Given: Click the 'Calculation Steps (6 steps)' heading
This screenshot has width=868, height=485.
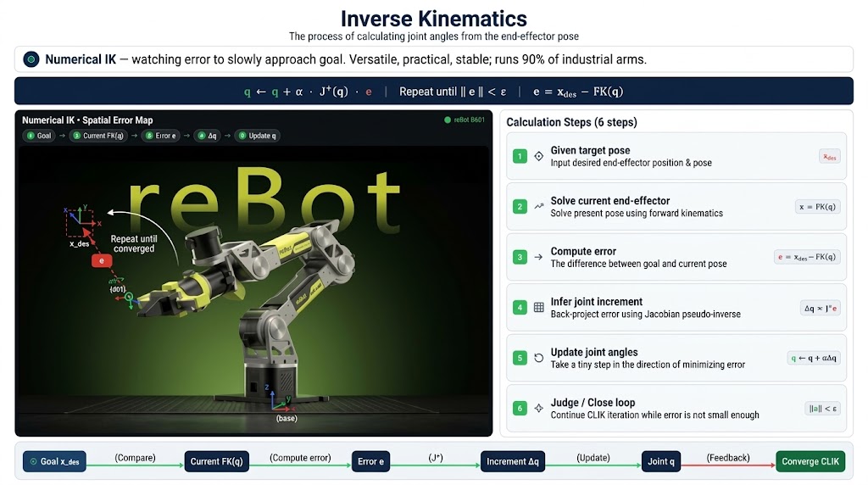Looking at the screenshot, I should coord(571,122).
